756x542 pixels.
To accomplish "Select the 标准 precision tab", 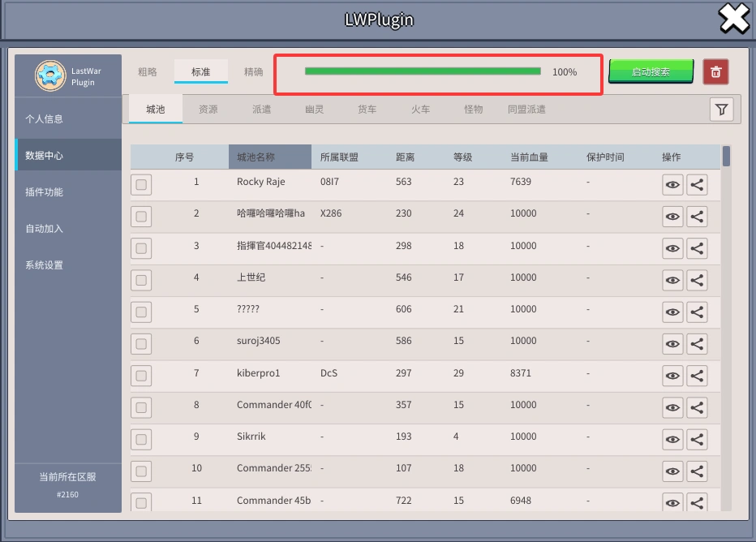I will coord(200,72).
